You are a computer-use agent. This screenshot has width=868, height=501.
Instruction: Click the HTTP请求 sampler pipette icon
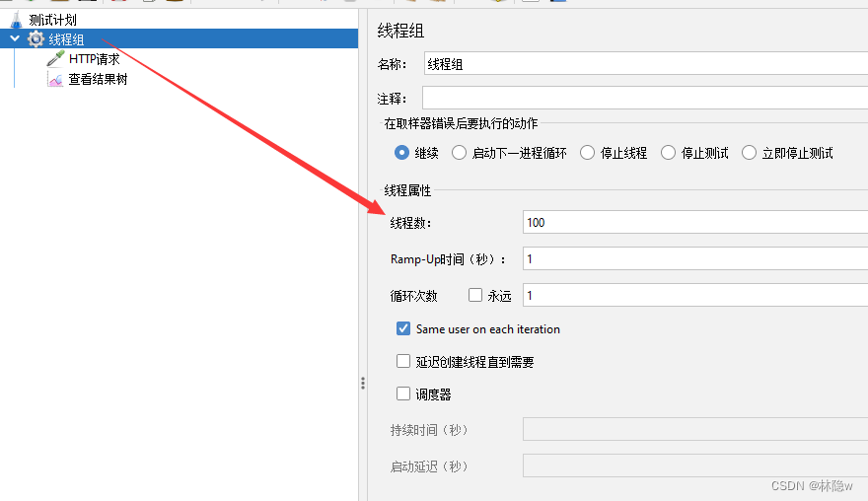(x=55, y=58)
